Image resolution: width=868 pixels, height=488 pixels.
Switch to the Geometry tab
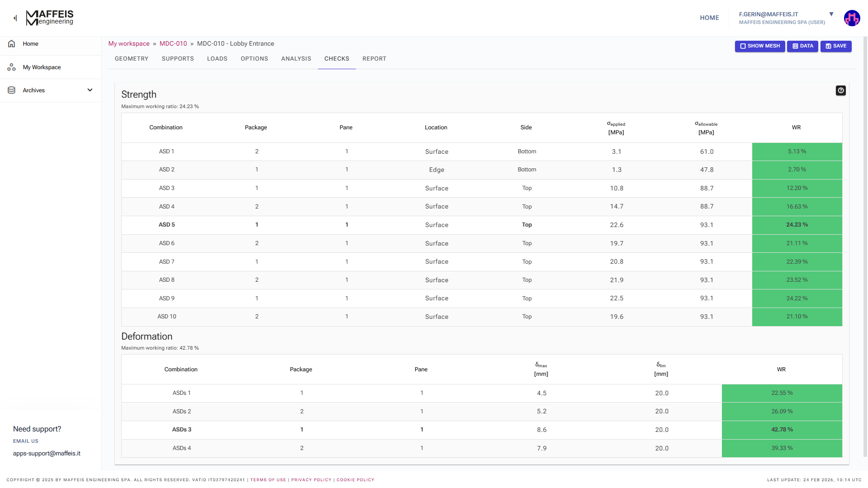pyautogui.click(x=132, y=59)
